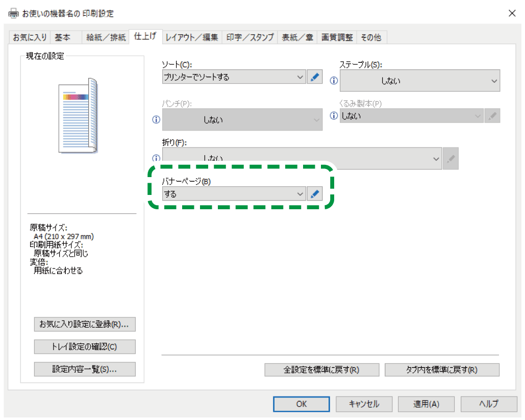
Task: Click the edit pencil icon beside バナーページ
Action: tap(315, 193)
